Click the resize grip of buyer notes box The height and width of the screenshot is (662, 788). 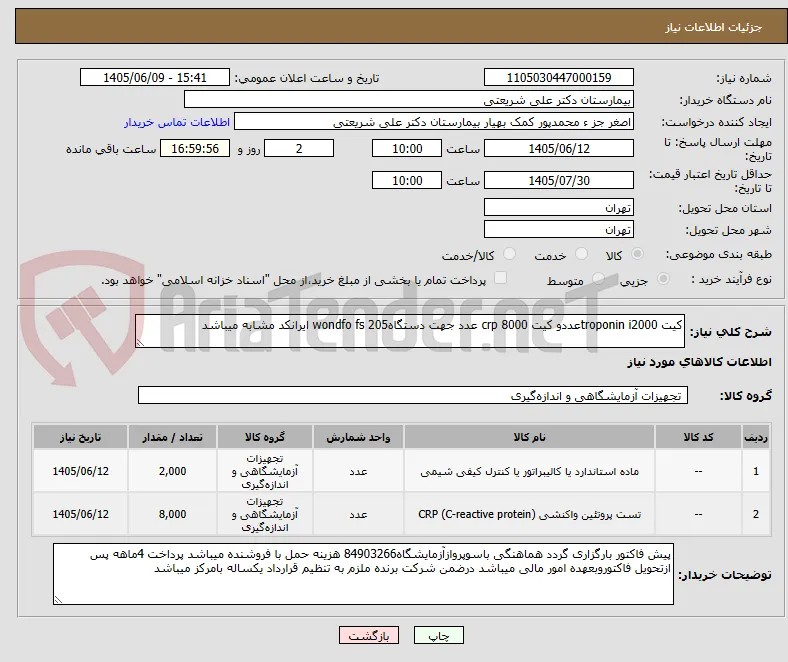point(58,600)
